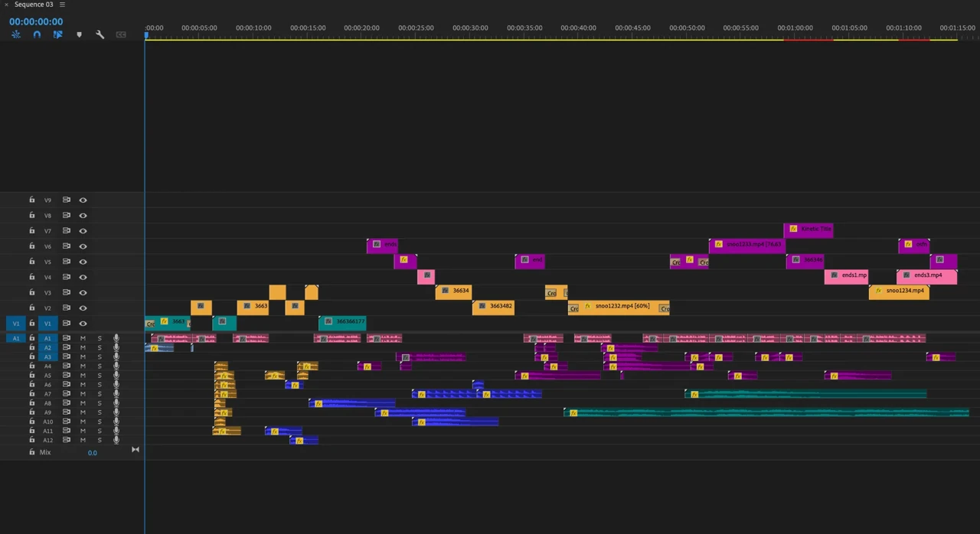The height and width of the screenshot is (534, 980).
Task: Lock audio track A6
Action: (31, 385)
